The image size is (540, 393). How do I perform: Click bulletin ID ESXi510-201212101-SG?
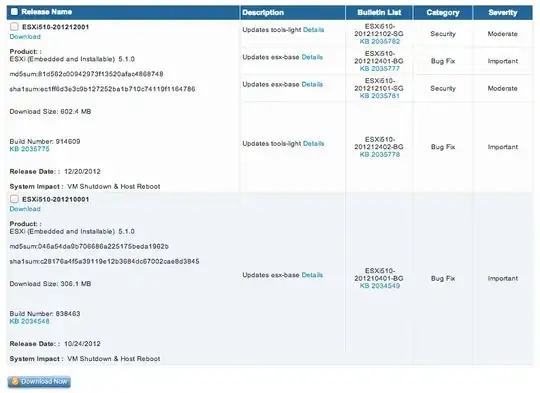pyautogui.click(x=379, y=84)
